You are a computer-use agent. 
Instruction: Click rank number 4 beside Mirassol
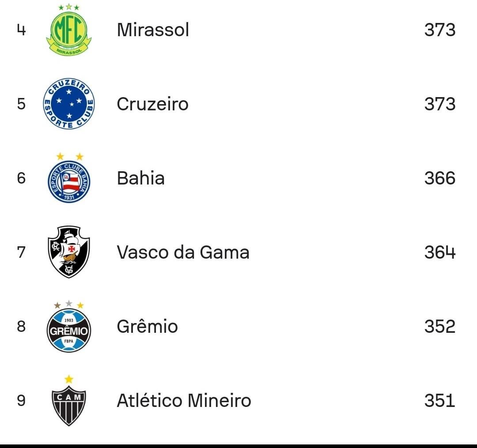[21, 30]
